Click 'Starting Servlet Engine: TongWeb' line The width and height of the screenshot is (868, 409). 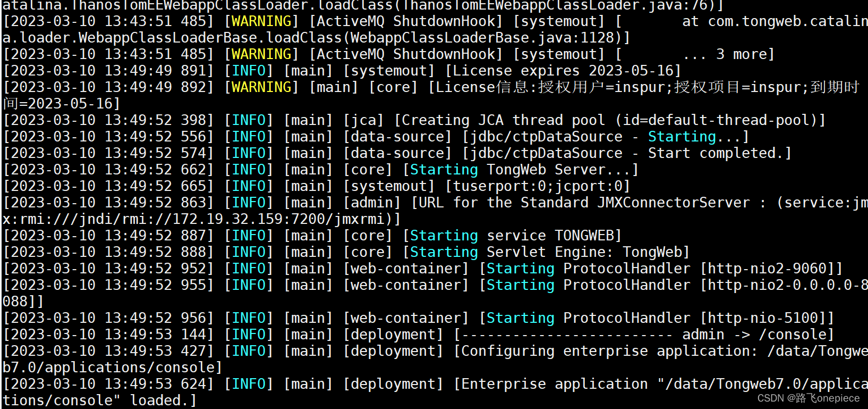(546, 252)
